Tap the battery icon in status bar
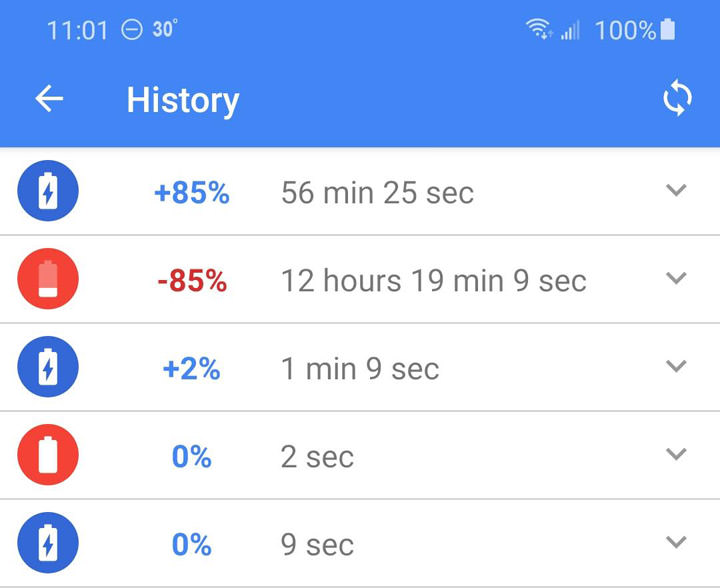The width and height of the screenshot is (720, 588). pyautogui.click(x=667, y=30)
